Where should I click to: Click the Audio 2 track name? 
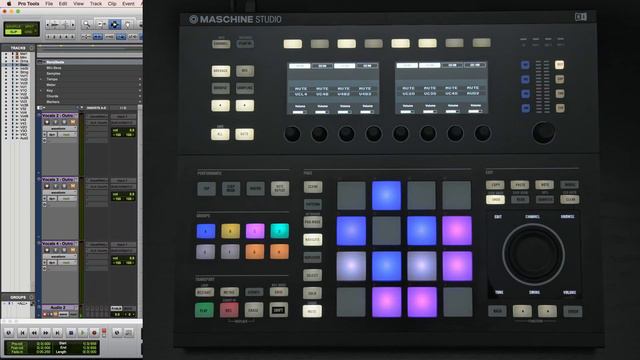coord(58,307)
